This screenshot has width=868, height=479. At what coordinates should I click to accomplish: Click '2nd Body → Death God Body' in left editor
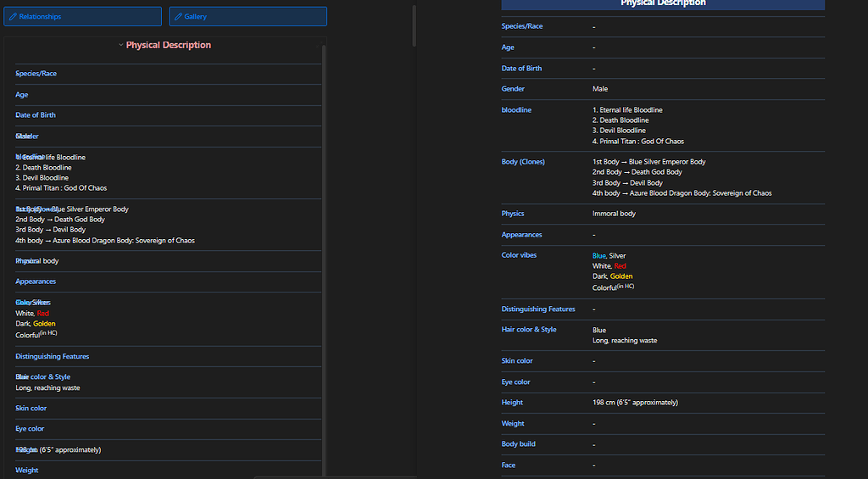[60, 220]
